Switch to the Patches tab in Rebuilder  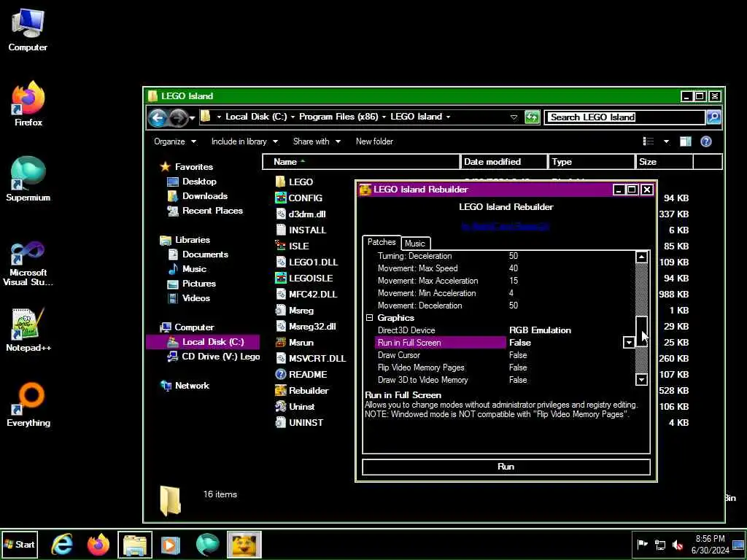pos(382,242)
